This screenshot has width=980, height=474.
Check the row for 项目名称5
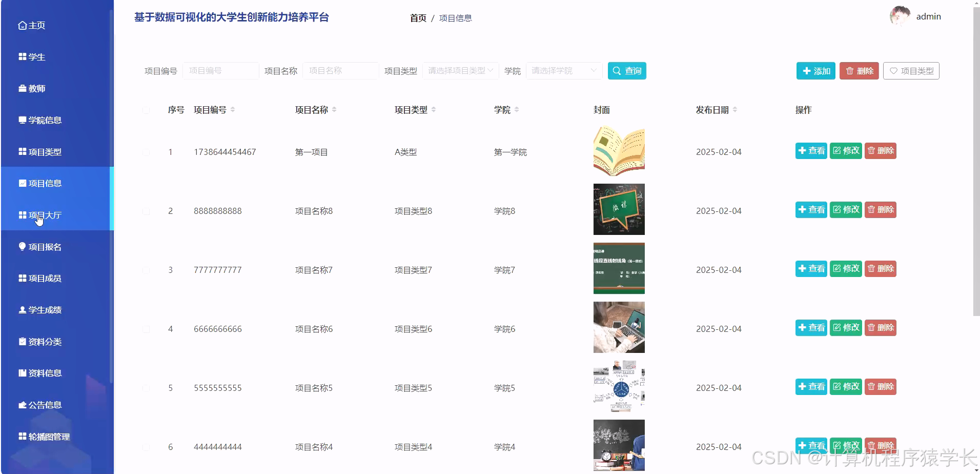[x=146, y=388]
